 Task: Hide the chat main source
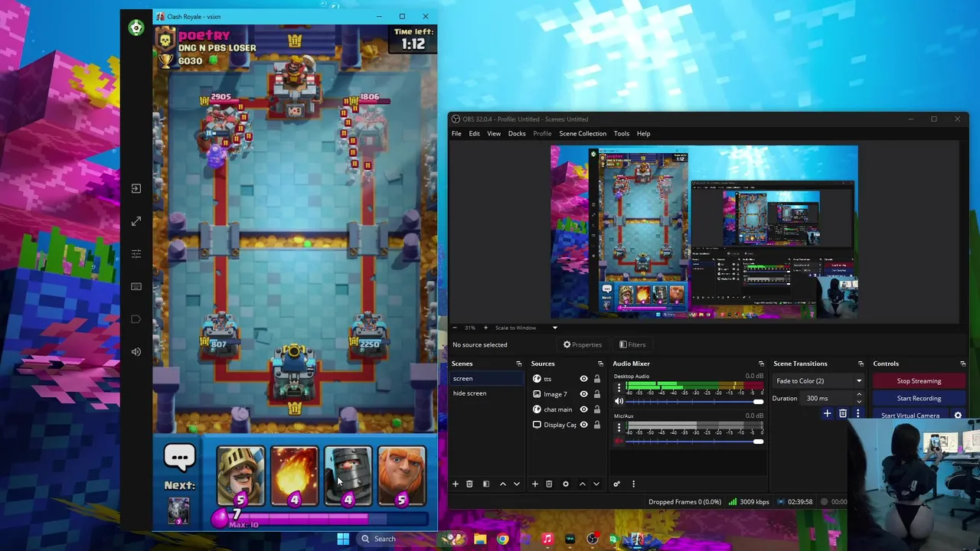tap(583, 409)
